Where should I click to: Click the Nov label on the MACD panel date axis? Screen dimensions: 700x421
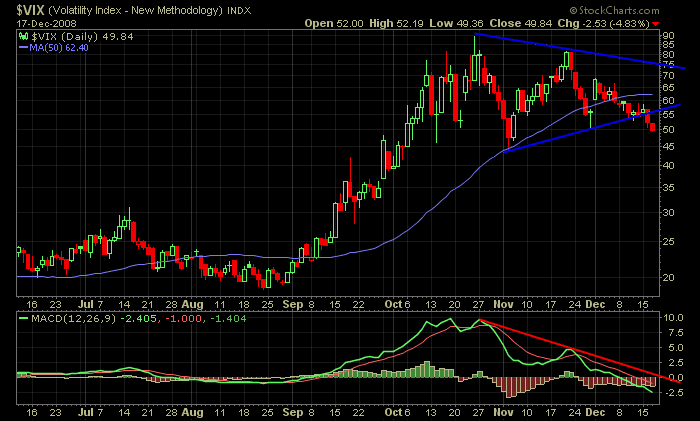pos(503,413)
